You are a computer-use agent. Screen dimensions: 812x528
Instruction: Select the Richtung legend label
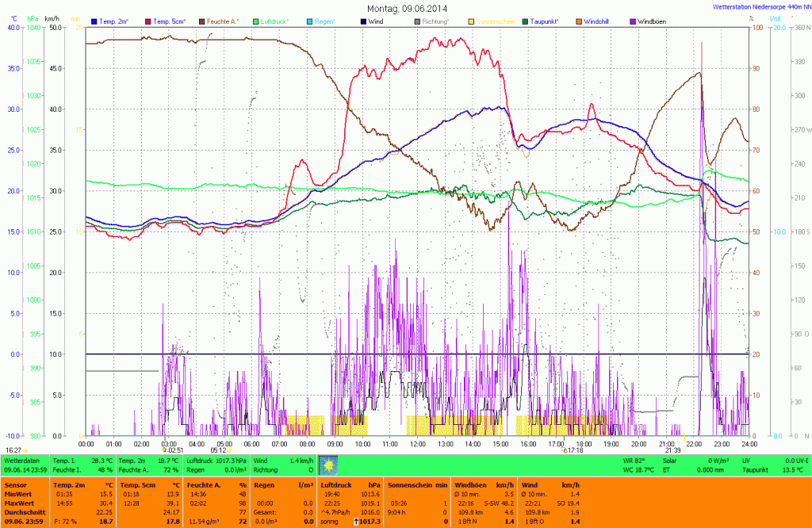(435, 21)
